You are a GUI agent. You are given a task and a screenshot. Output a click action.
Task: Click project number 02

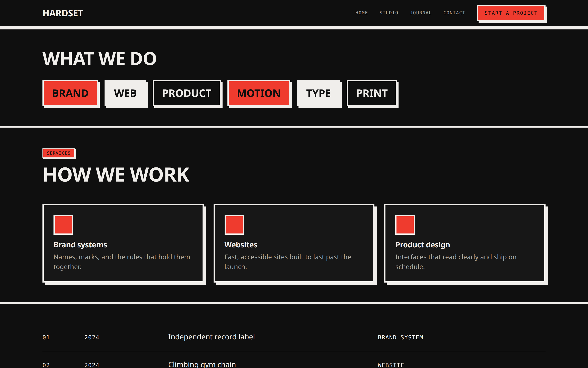click(46, 365)
